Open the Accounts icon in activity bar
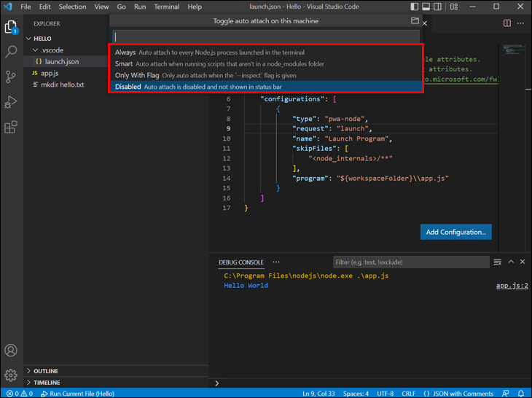 (11, 351)
